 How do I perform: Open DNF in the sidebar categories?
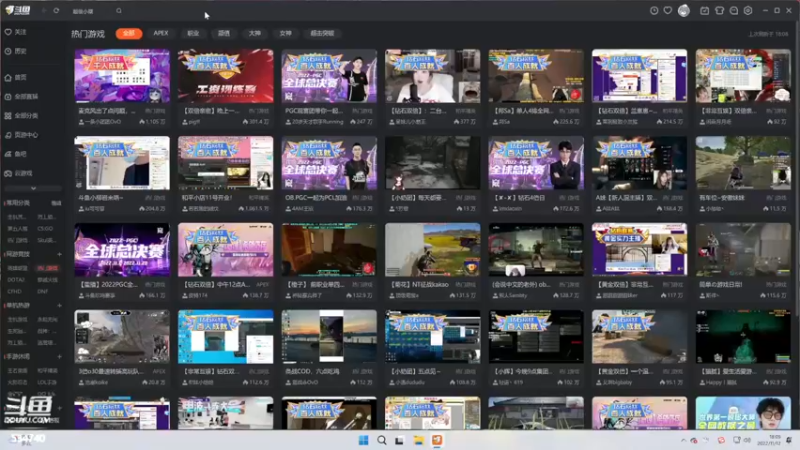(42, 292)
